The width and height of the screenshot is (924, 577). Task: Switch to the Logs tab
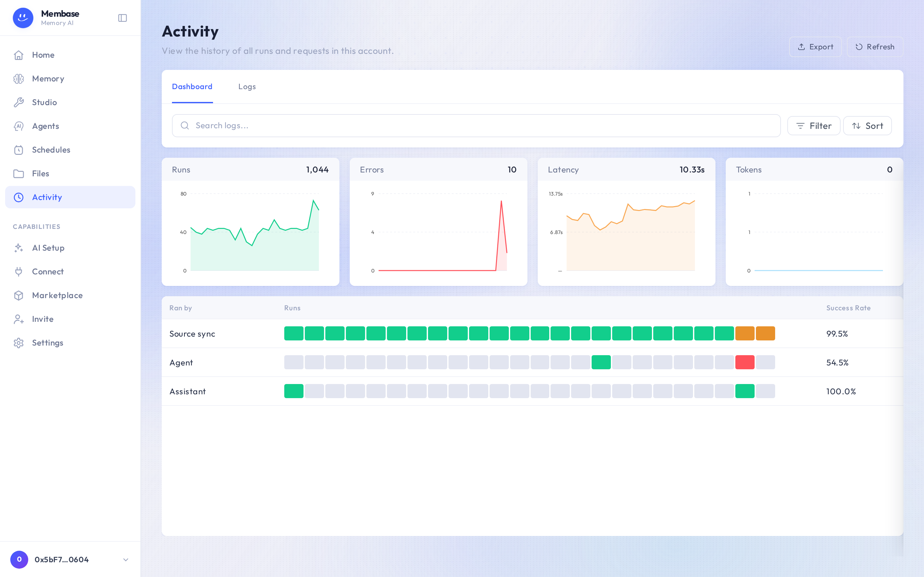(247, 87)
